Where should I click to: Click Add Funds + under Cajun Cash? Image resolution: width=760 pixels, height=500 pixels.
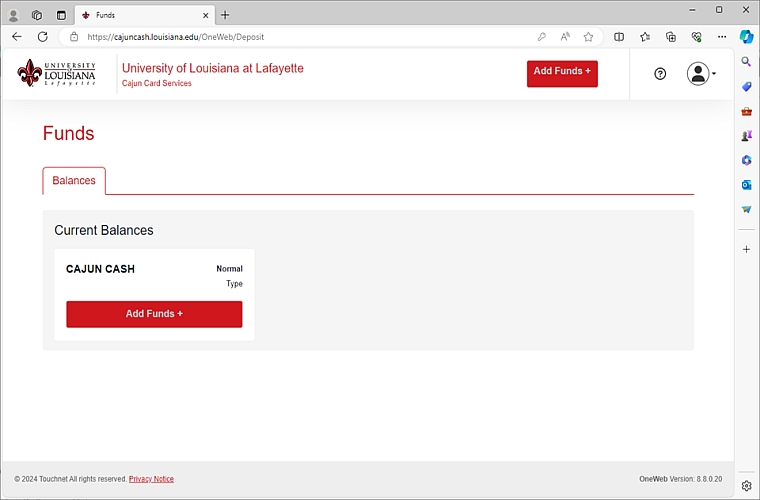pos(154,314)
